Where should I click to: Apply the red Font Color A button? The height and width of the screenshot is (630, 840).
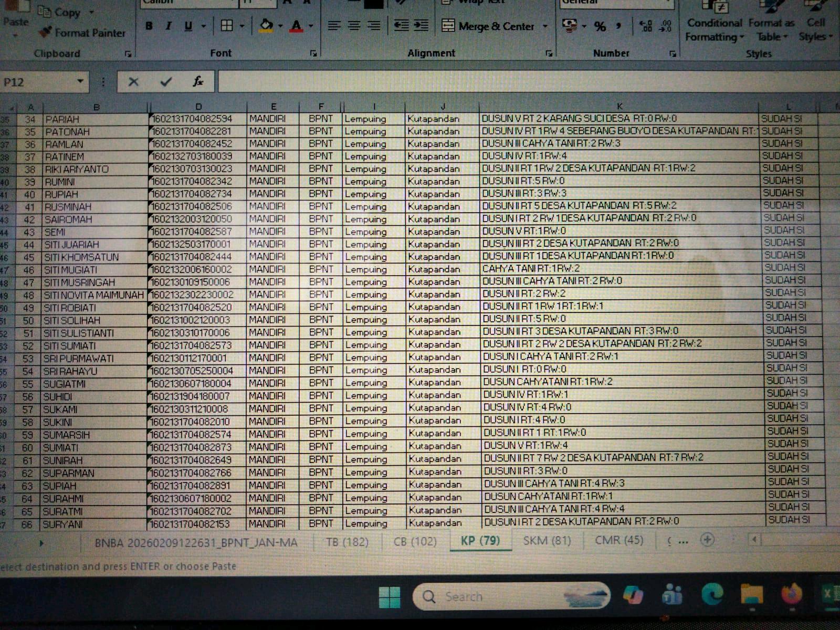click(x=297, y=26)
